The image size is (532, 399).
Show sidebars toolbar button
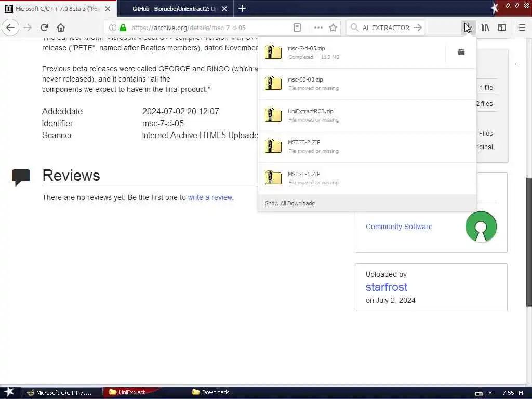click(x=502, y=28)
